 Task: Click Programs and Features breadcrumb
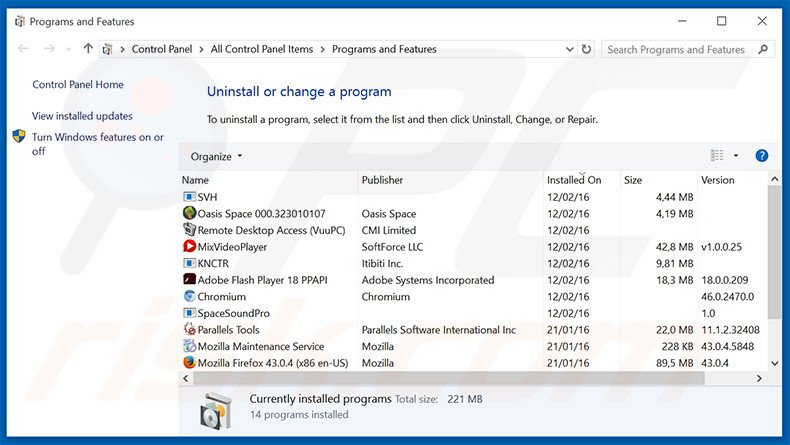(x=384, y=49)
